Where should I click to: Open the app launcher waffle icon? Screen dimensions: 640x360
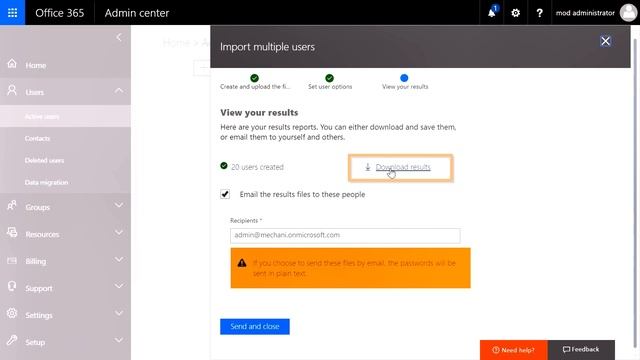pos(12,13)
